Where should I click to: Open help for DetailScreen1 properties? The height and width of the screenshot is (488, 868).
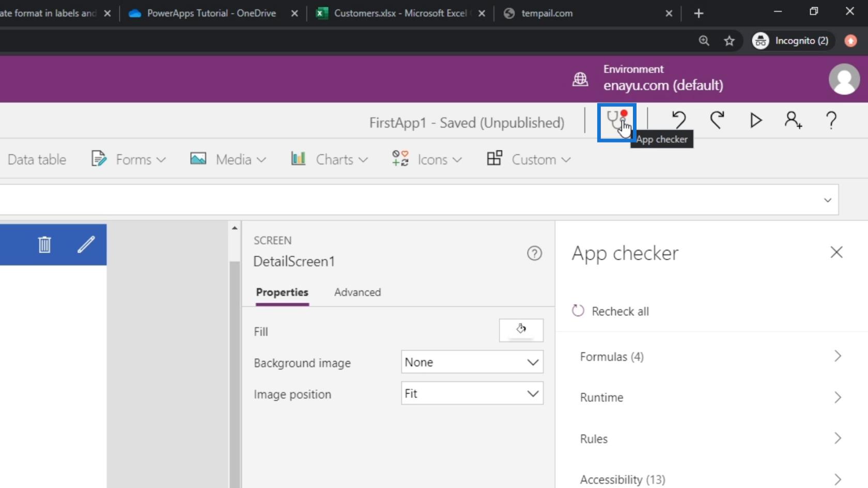point(534,253)
